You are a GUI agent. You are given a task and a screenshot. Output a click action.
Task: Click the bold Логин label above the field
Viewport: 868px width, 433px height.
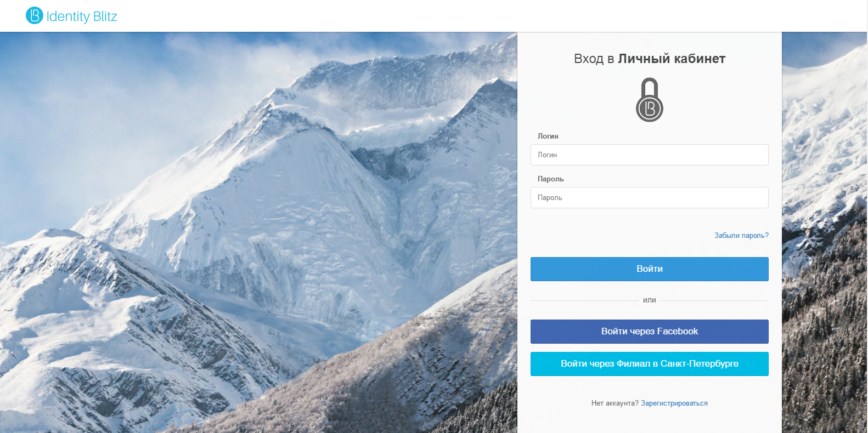pos(548,136)
